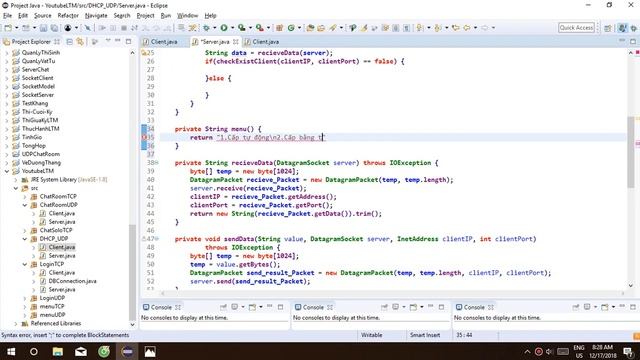Expand the JRE System Library node
Image resolution: width=640 pixels, height=360 pixels.
tap(16, 180)
